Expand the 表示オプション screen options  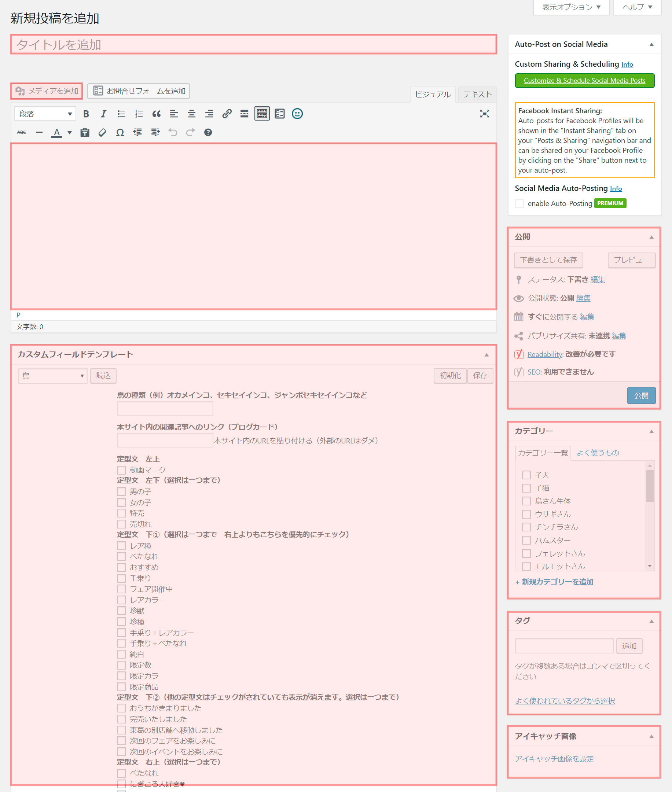pos(571,7)
